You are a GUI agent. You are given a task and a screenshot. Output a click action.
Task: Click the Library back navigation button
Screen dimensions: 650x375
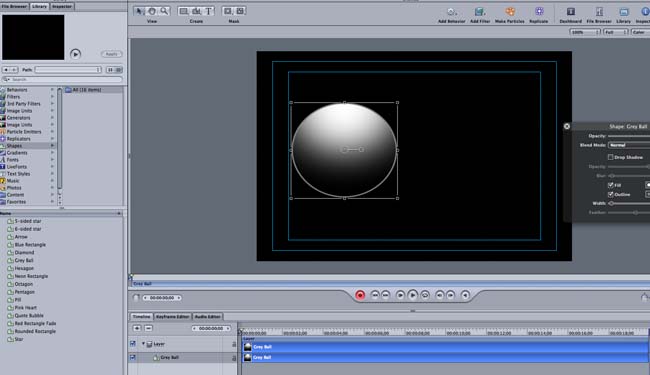6,70
